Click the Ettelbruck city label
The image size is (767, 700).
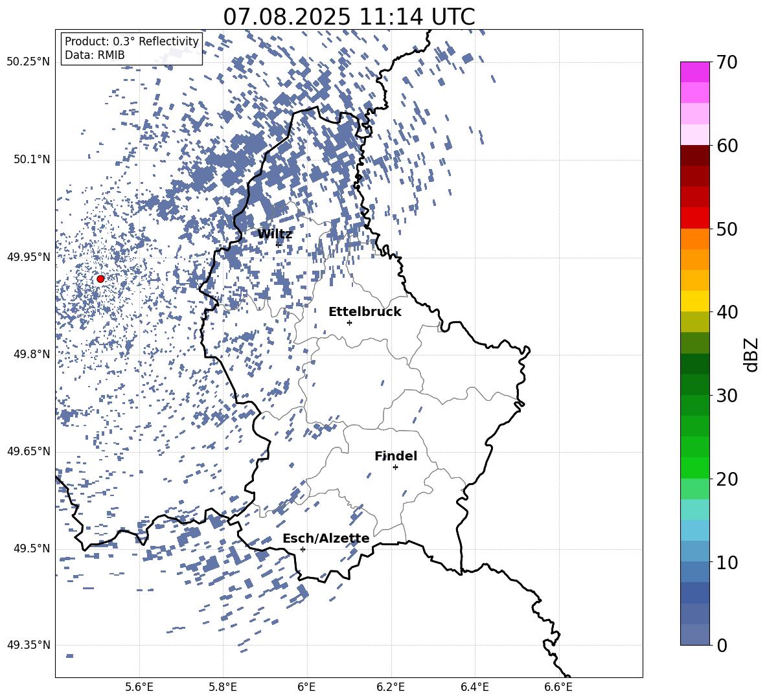point(365,312)
